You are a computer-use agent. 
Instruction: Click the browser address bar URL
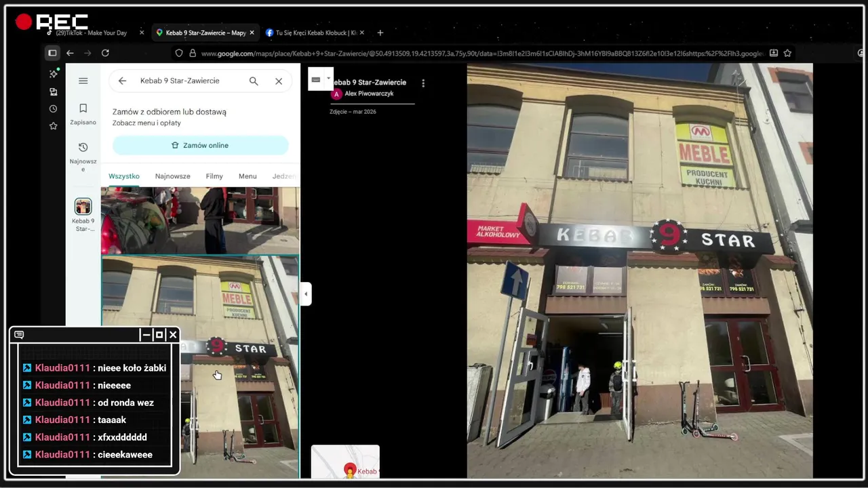tap(481, 53)
